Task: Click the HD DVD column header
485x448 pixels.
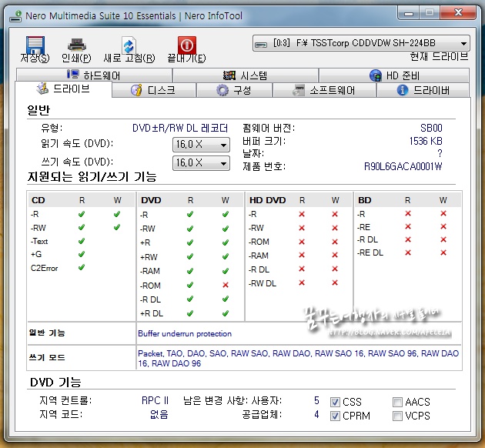Action: [268, 200]
